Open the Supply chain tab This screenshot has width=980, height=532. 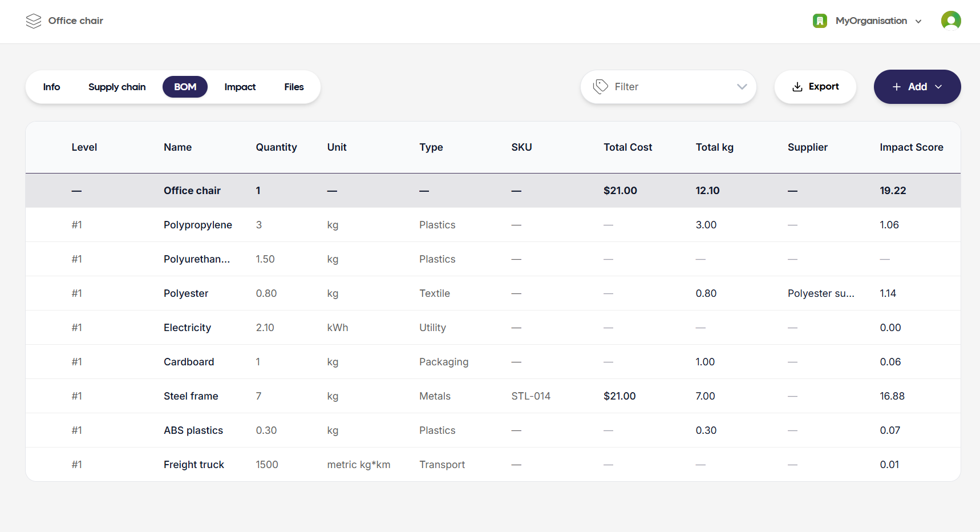117,87
